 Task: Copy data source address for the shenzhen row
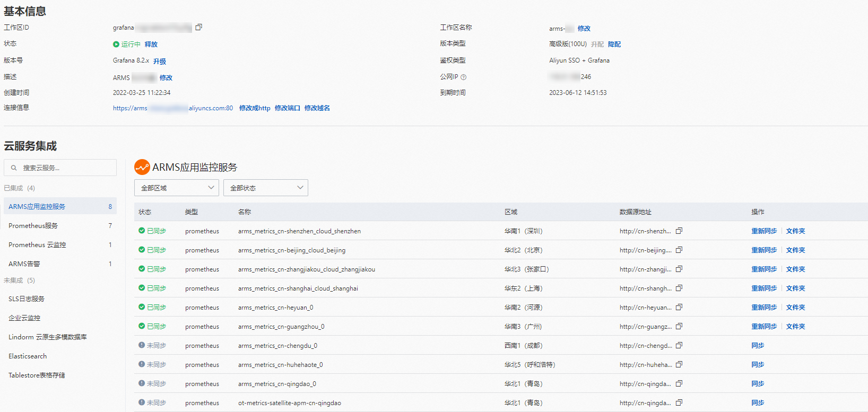click(679, 231)
